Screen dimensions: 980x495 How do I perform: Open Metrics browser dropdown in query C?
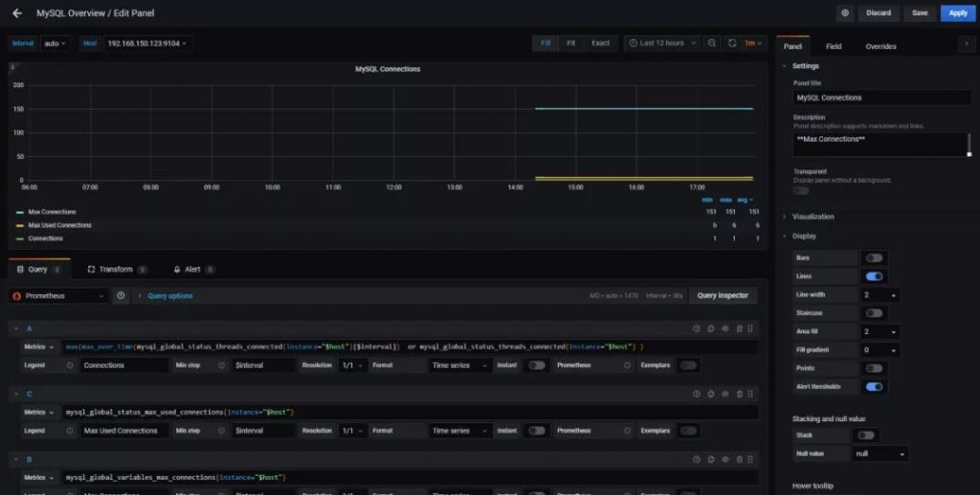click(x=38, y=412)
